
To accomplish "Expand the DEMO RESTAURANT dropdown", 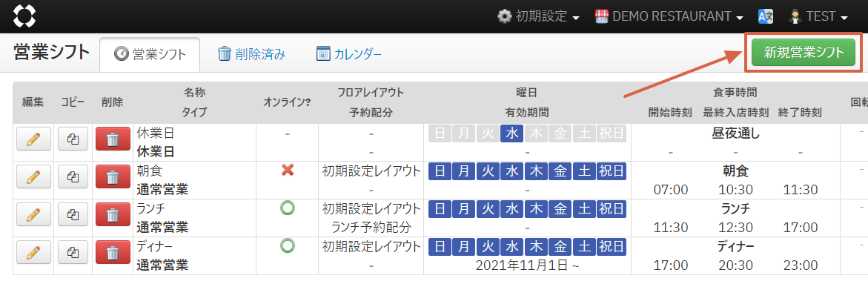I will 669,16.
